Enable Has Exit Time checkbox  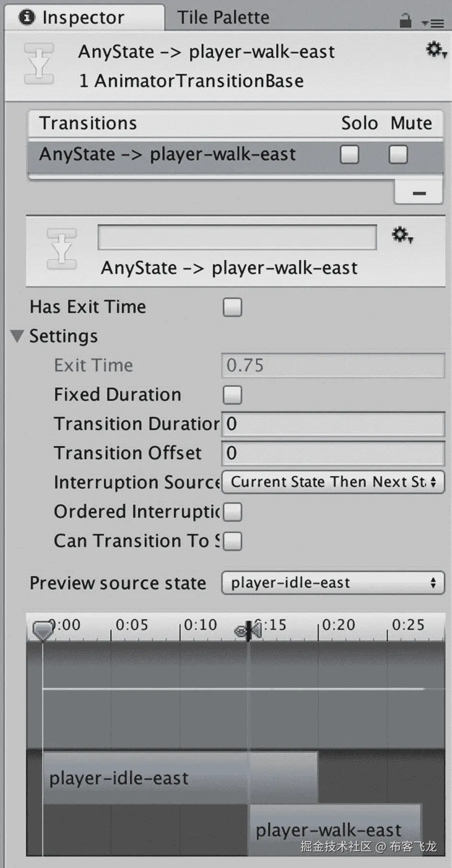pos(232,307)
